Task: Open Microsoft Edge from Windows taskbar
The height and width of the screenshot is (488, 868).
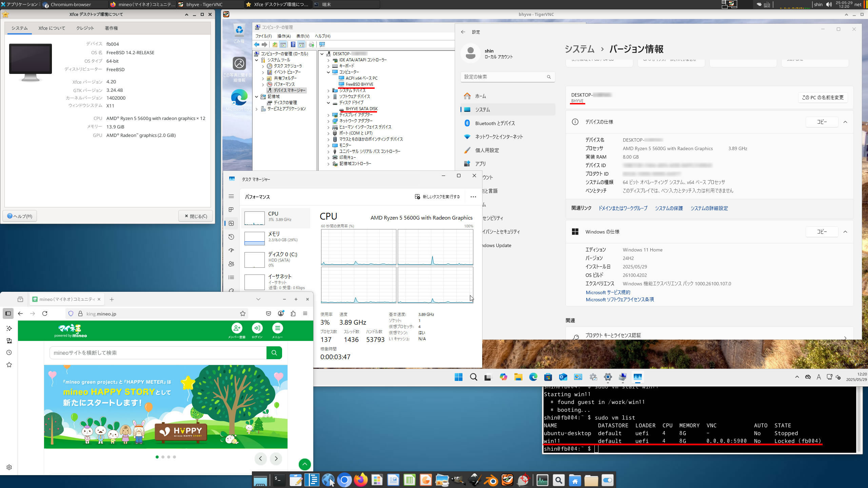Action: click(533, 377)
